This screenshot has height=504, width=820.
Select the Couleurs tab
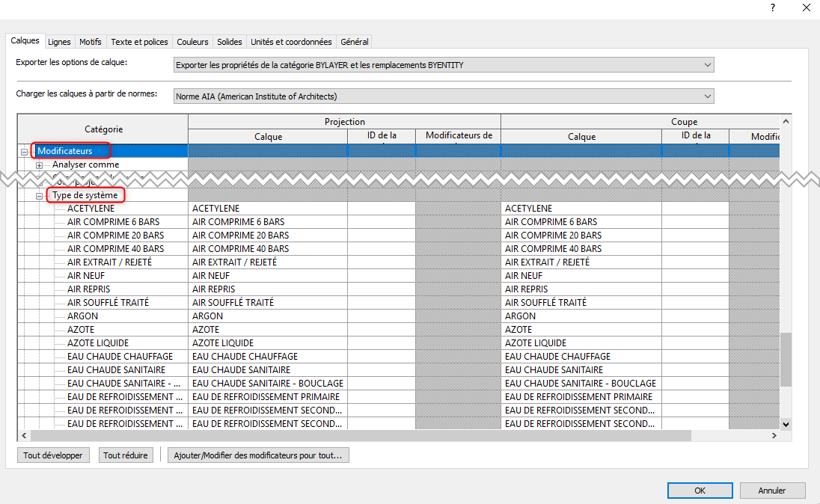pyautogui.click(x=192, y=42)
